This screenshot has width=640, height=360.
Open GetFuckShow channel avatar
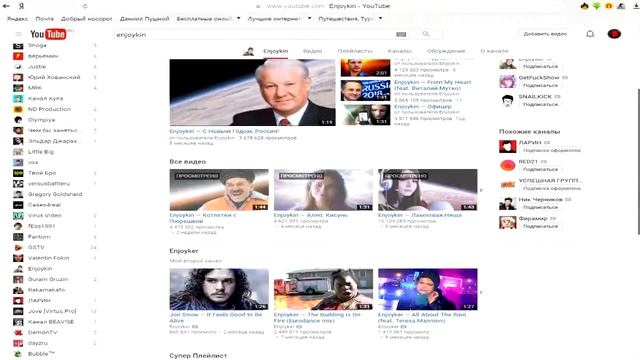(507, 81)
